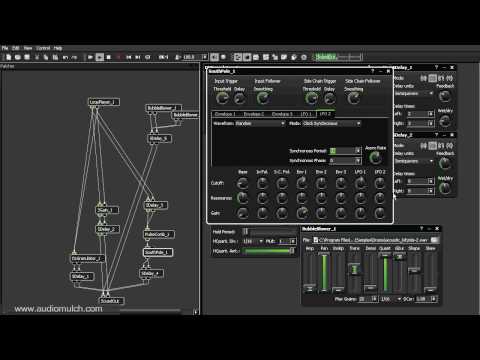Select third Mode icon in upper SDelay window
The image size is (480, 360).
point(441,78)
